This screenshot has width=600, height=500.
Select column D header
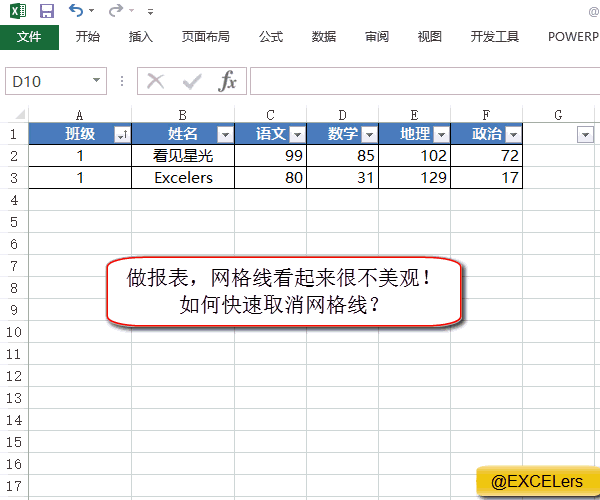click(x=342, y=115)
